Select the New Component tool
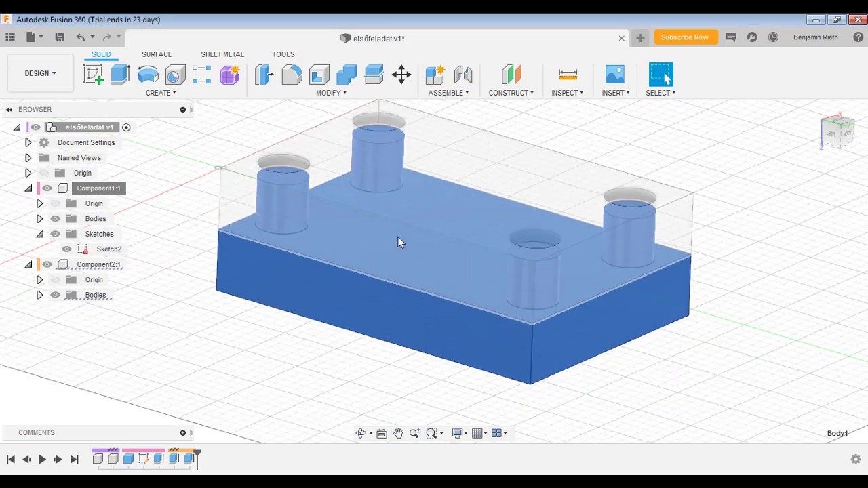The image size is (868, 488). pos(435,75)
